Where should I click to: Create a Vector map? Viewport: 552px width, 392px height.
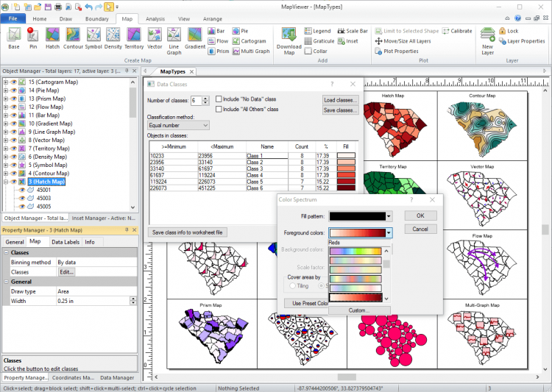[x=155, y=38]
